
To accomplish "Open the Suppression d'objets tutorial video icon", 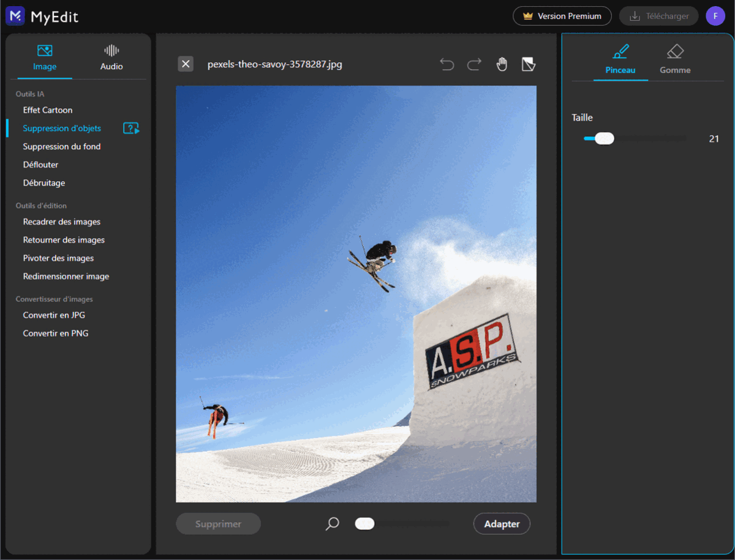I will click(131, 129).
